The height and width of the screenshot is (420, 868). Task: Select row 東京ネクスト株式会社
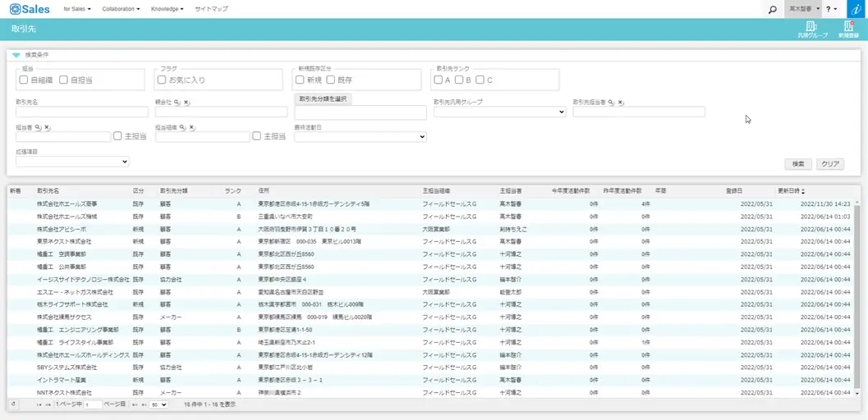pos(430,241)
